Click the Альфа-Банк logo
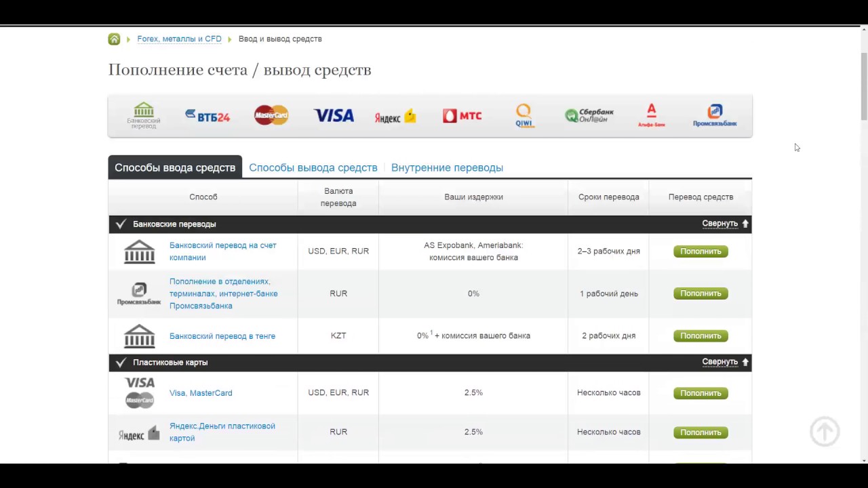The width and height of the screenshot is (868, 488). pyautogui.click(x=652, y=116)
